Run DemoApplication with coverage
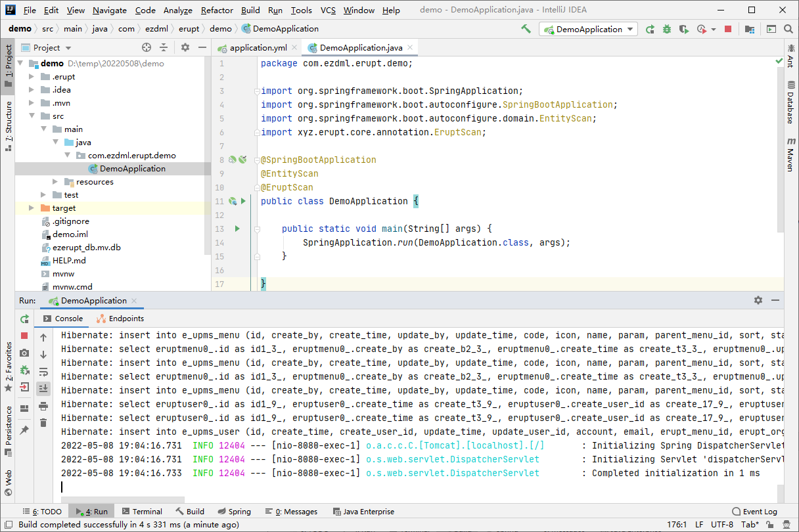Image resolution: width=799 pixels, height=532 pixels. (684, 29)
